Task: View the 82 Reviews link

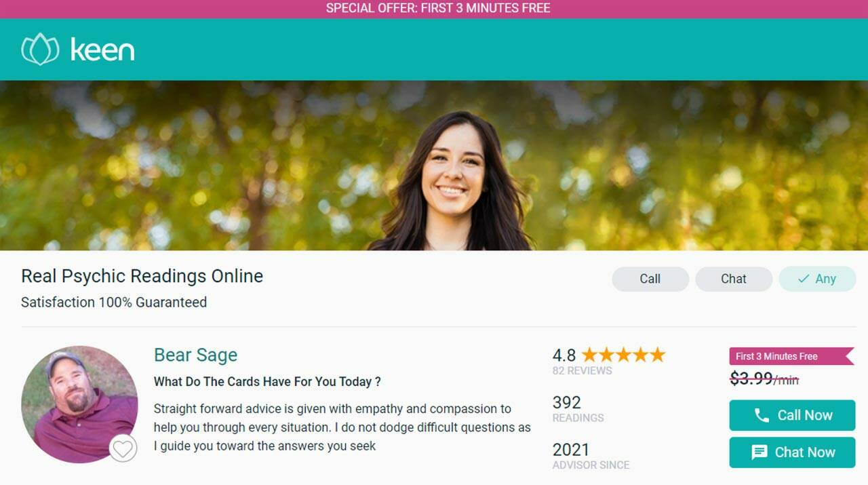Action: click(x=582, y=370)
